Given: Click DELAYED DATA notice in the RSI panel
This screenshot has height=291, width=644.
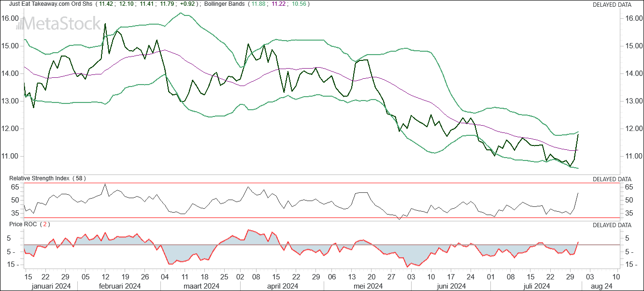Looking at the screenshot, I should click(612, 179).
